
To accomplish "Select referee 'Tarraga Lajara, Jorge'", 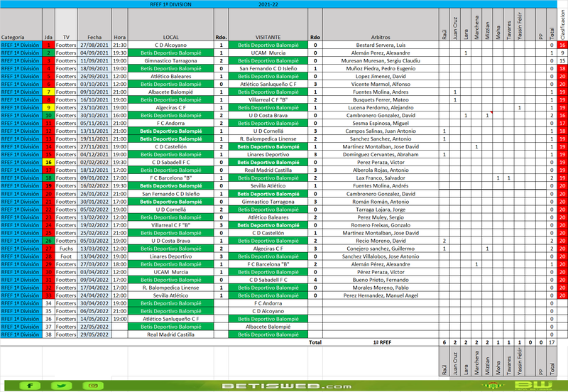I will tap(381, 209).
